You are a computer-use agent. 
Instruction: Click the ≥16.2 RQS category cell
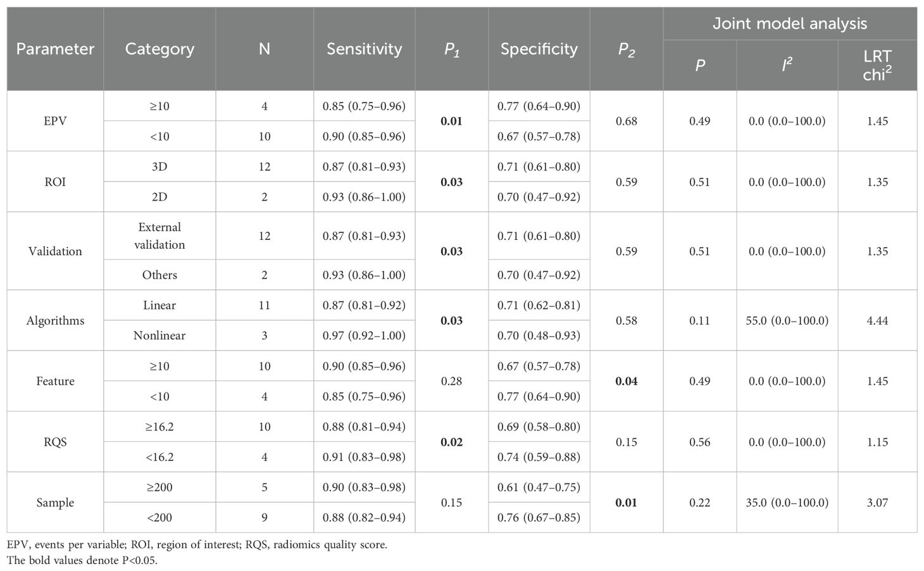(159, 427)
